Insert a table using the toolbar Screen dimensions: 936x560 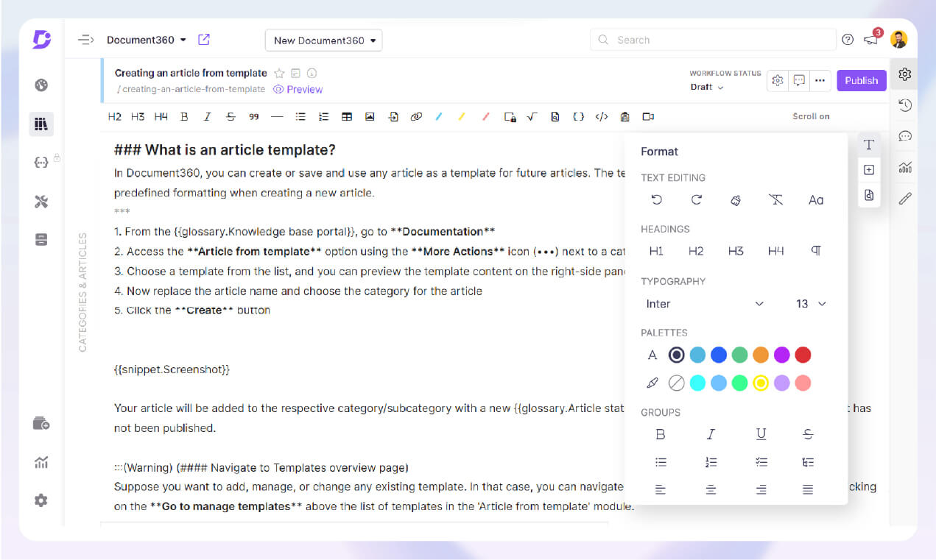click(346, 116)
